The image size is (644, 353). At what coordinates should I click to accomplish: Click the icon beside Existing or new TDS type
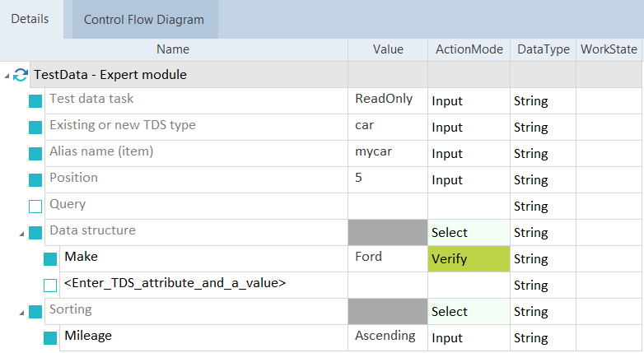point(35,128)
